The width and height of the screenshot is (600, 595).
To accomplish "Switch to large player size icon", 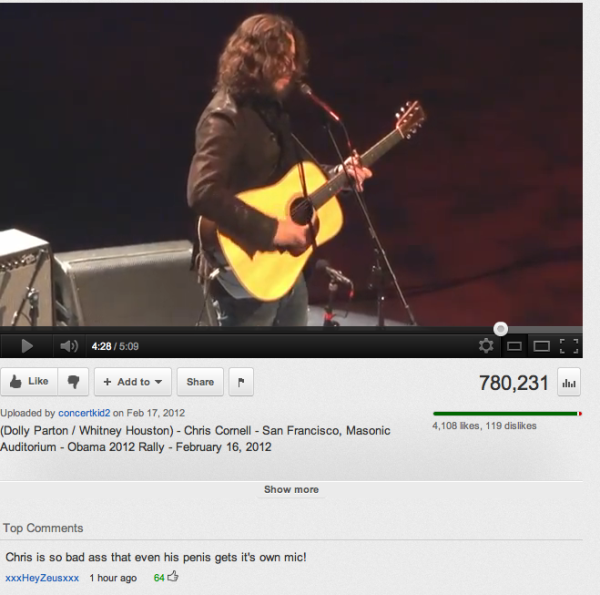I will coord(541,346).
